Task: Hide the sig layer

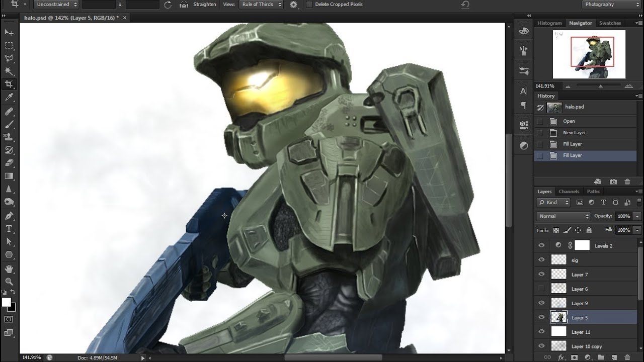Action: [541, 260]
